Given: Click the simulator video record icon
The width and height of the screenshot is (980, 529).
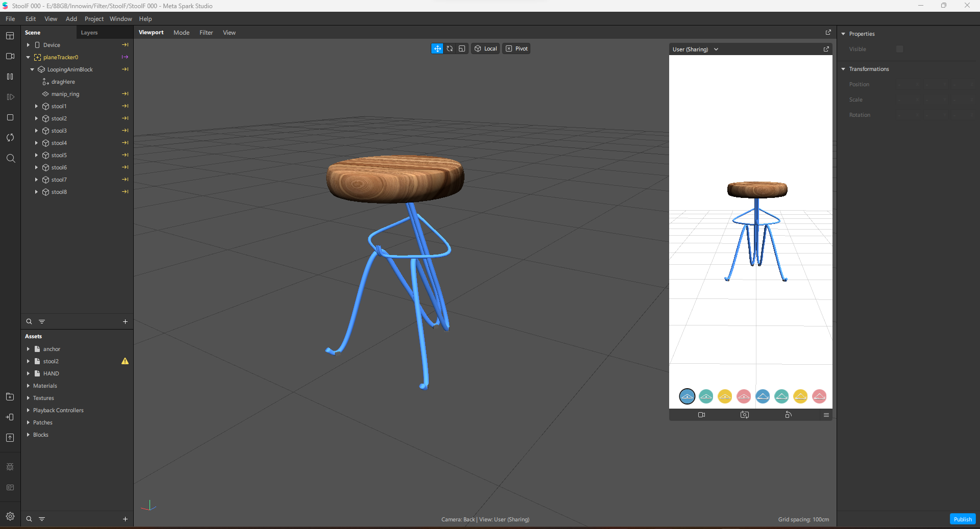Looking at the screenshot, I should [701, 415].
